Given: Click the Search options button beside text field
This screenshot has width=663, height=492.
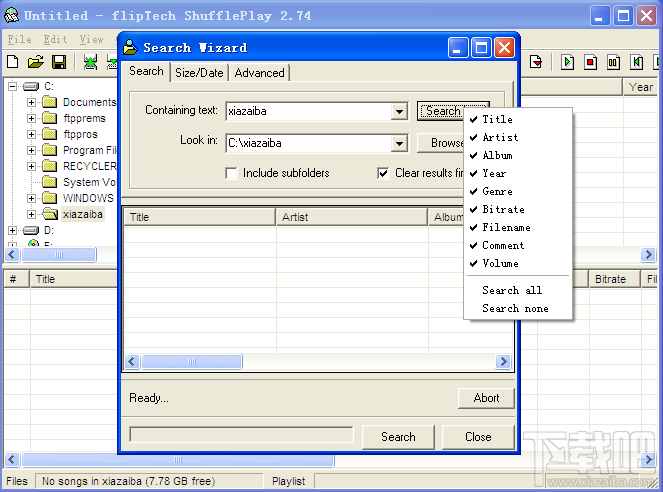Looking at the screenshot, I should point(441,111).
